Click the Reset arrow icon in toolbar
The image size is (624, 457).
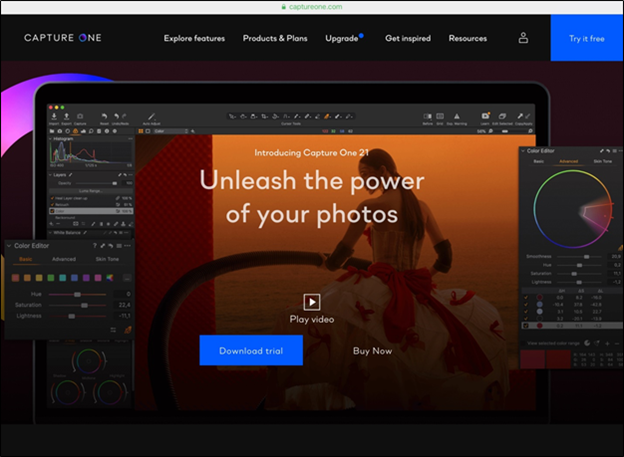[104, 116]
